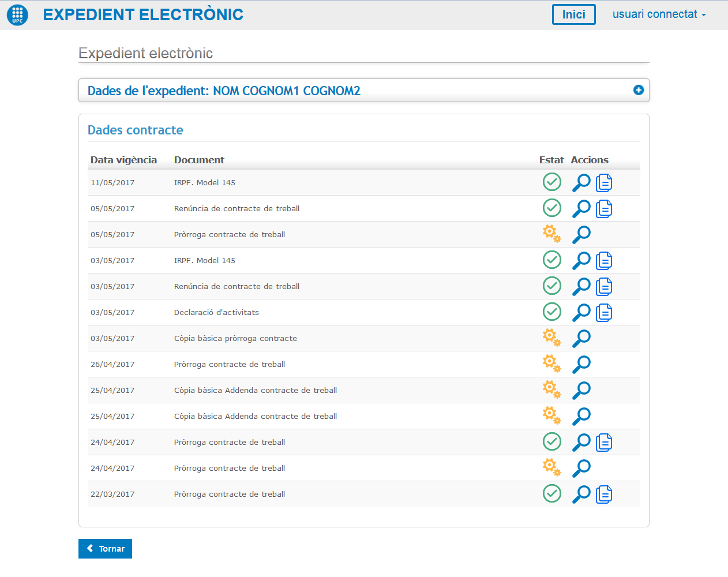
Task: Open document icon for Declaració d'activitats row
Action: pyautogui.click(x=604, y=312)
